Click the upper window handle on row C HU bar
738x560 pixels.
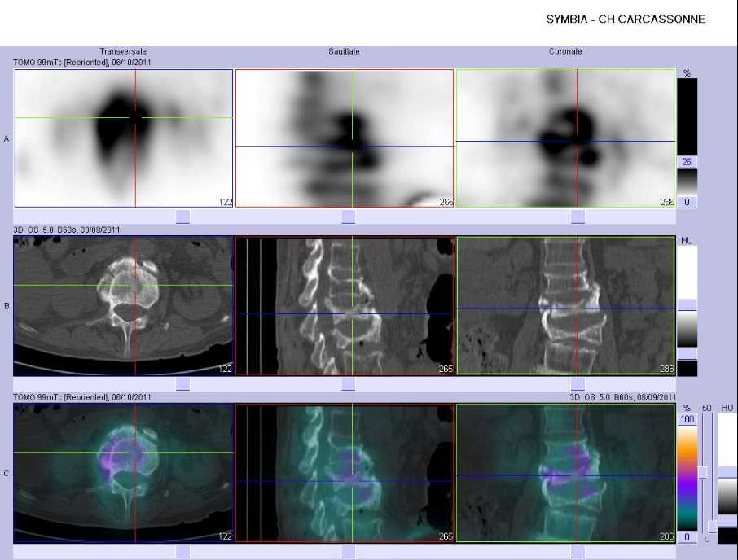727,473
